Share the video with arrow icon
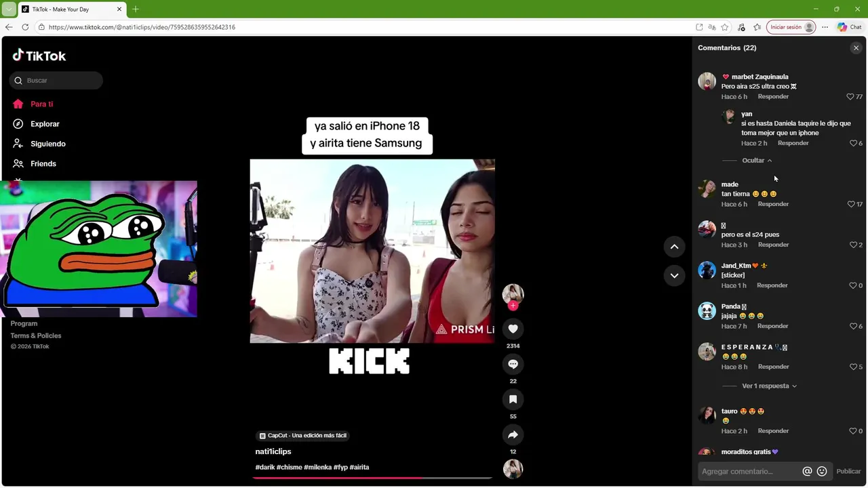Viewport: 868px width, 488px height. tap(513, 434)
